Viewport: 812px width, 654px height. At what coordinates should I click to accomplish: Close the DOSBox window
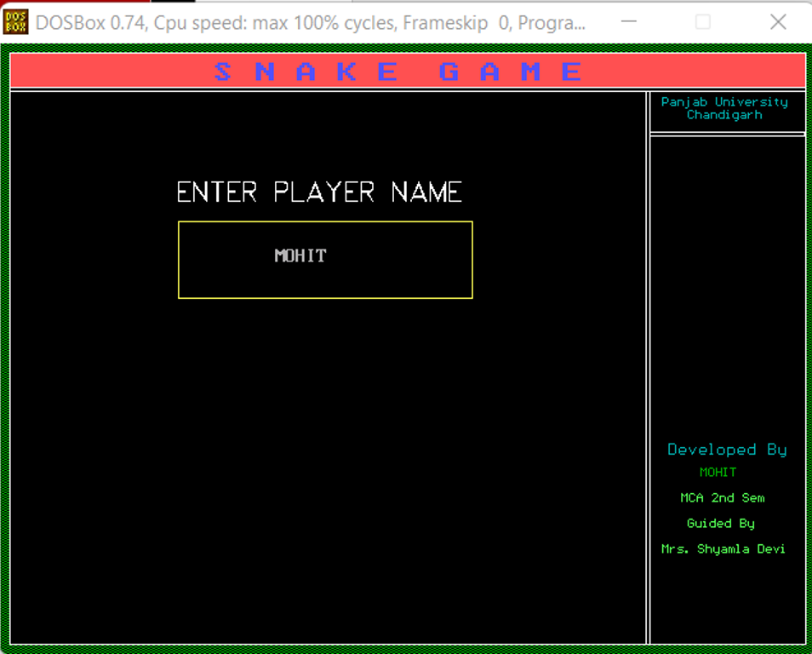[x=778, y=23]
